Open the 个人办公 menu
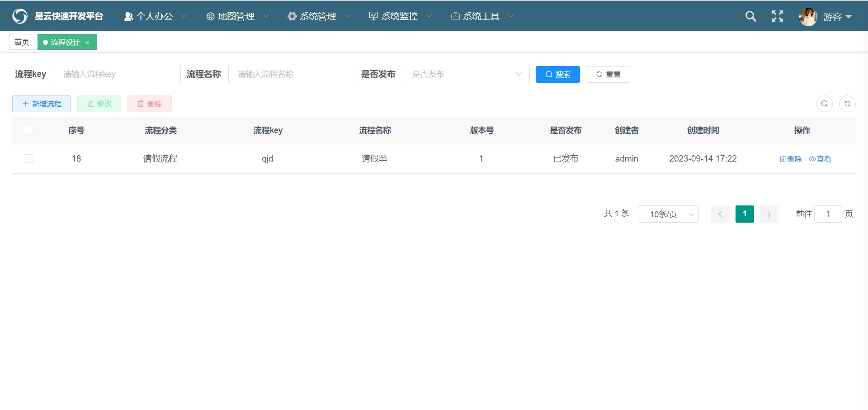Viewport: 868px width, 410px height. pyautogui.click(x=155, y=16)
